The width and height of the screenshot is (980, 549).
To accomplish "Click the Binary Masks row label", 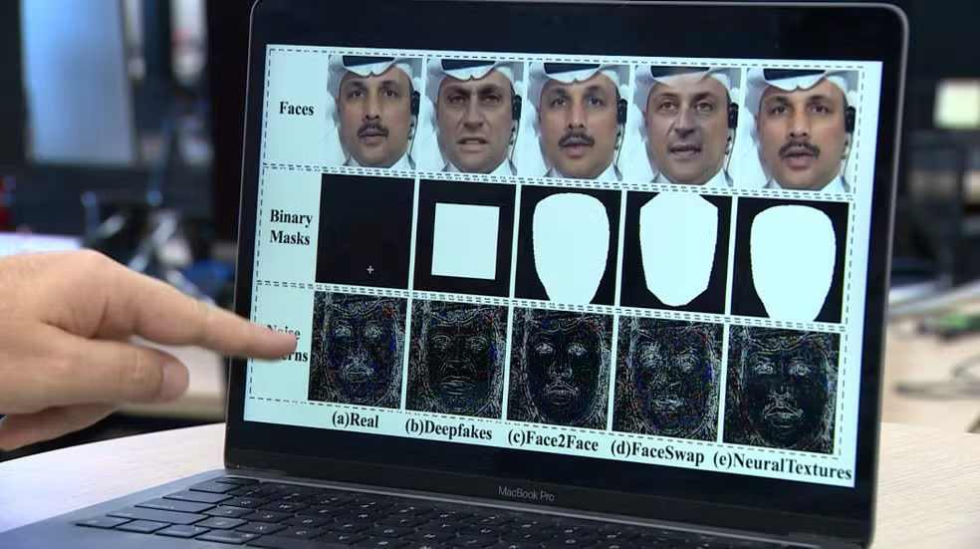I will (x=290, y=227).
